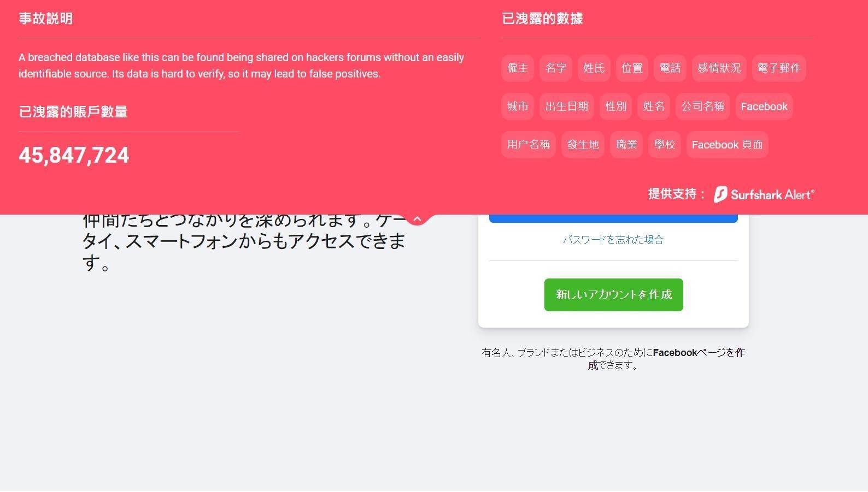Select the 城市 data tag
Viewport: 868px width, 492px height.
tap(518, 106)
